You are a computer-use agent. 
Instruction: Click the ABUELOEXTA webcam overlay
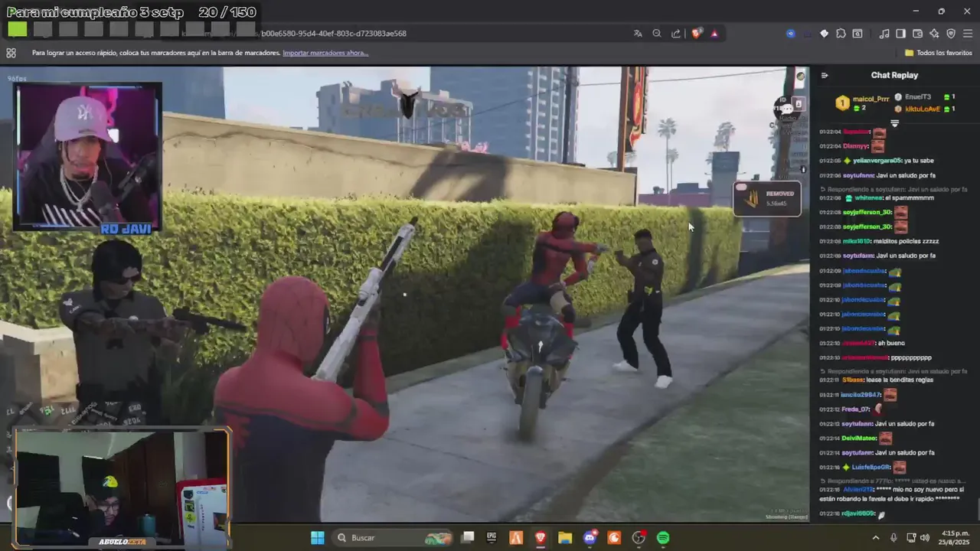(122, 487)
